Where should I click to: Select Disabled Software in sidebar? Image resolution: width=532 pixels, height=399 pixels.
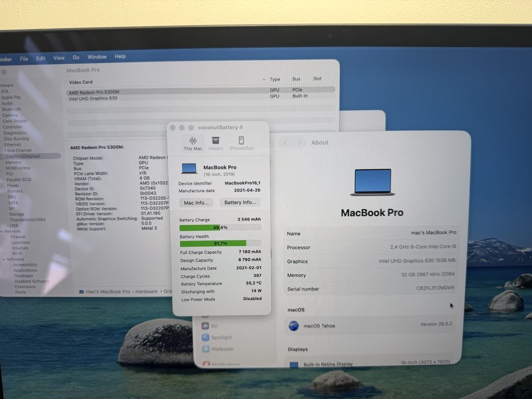coord(31,281)
